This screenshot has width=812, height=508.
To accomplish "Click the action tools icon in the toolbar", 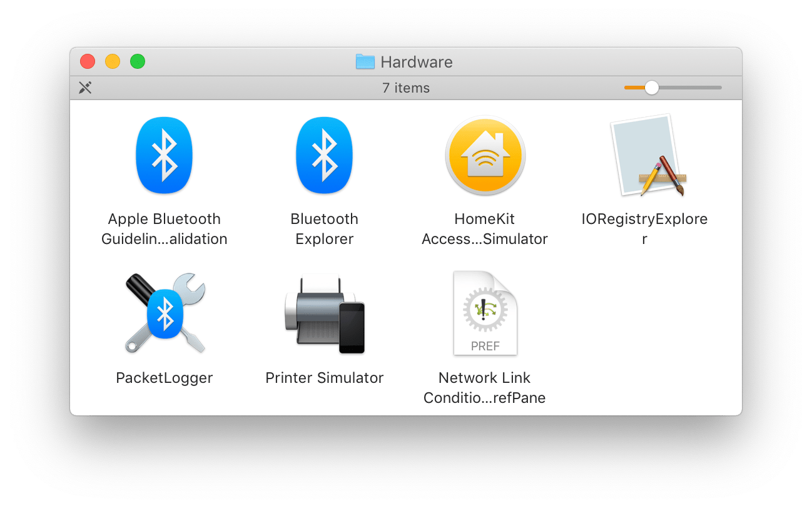I will coord(85,88).
